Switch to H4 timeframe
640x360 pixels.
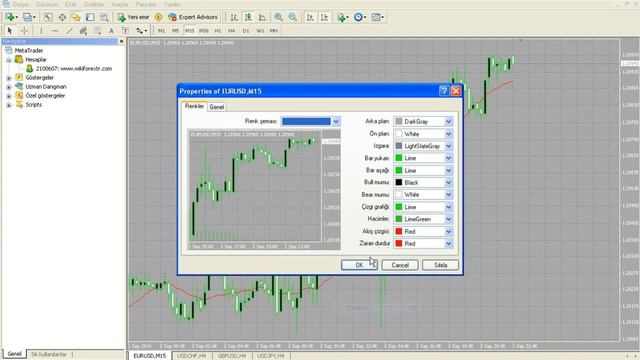[x=231, y=31]
